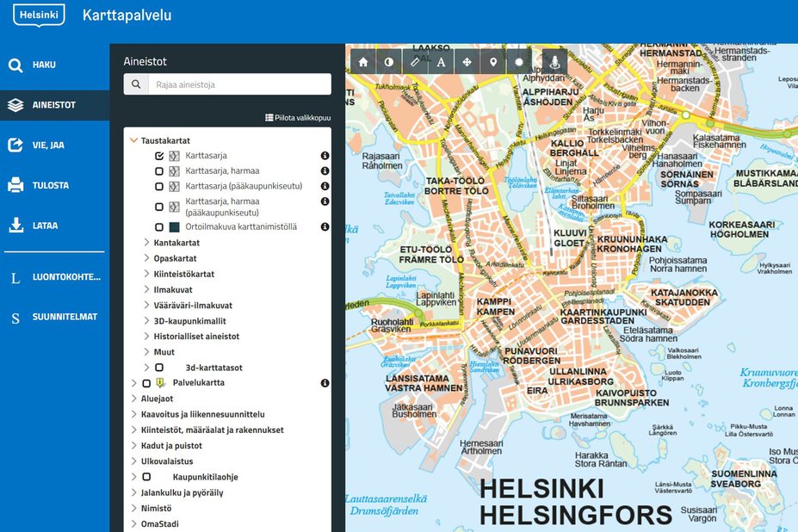Screen dimensions: 798x532
Task: Click the Helsinki logo in header
Action: 39,15
